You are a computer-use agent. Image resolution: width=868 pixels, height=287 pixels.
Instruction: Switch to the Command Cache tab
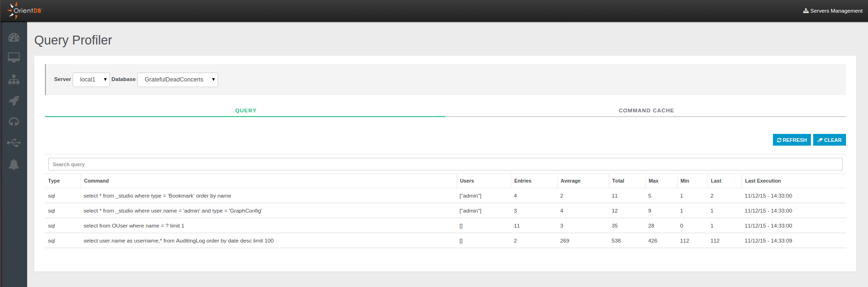(x=646, y=110)
